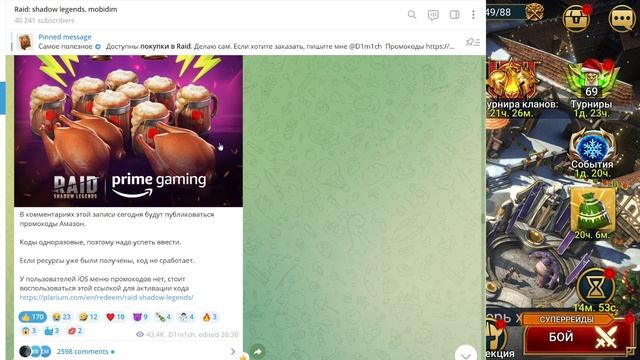Toggle the crying face reaction showing 23
The image size is (640, 360).
(x=62, y=317)
